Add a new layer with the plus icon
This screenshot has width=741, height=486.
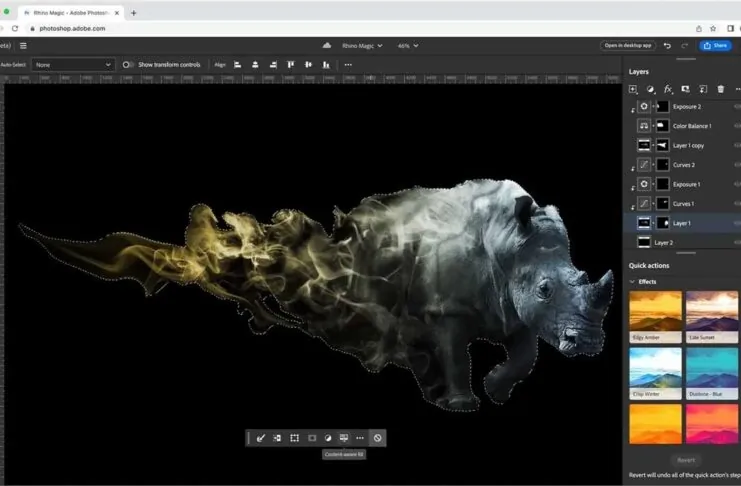pyautogui.click(x=632, y=89)
